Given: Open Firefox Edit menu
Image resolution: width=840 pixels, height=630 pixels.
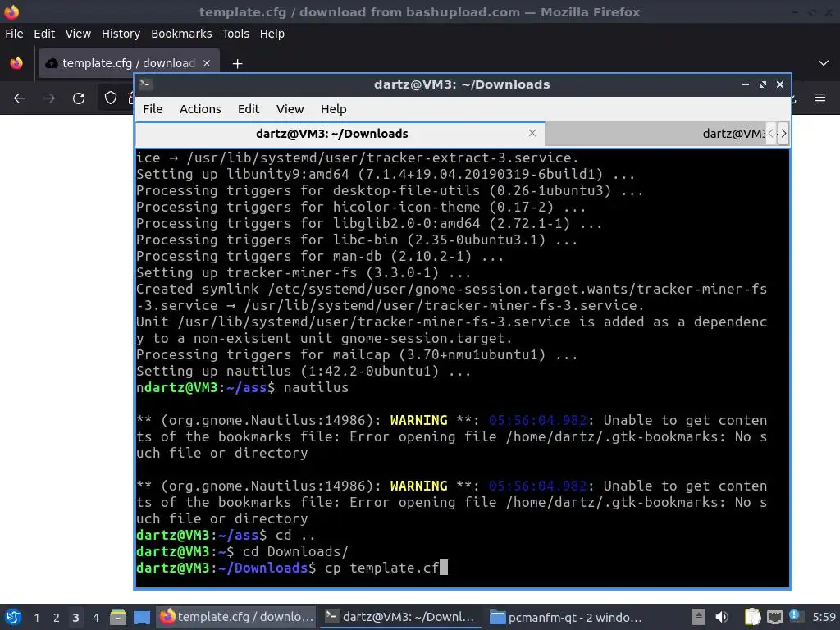Looking at the screenshot, I should tap(44, 34).
